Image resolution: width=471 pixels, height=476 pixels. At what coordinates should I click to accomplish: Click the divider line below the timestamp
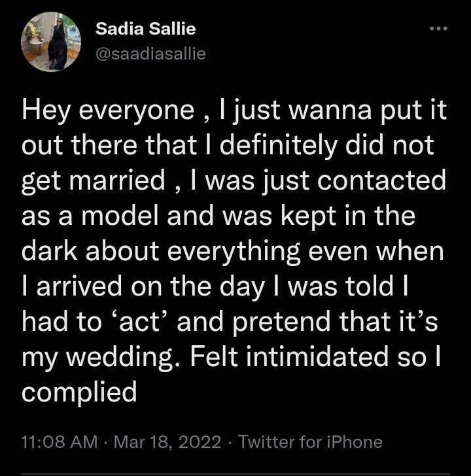[235, 474]
